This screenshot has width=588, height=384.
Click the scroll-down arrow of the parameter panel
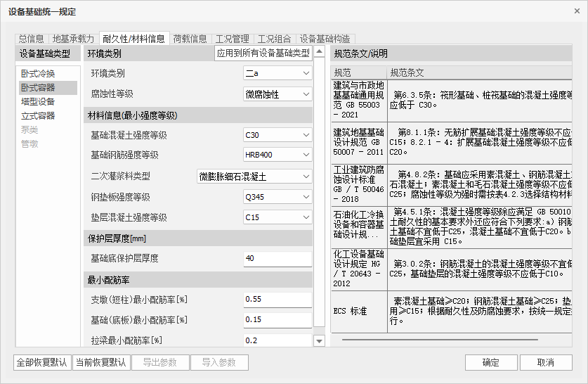(320, 341)
